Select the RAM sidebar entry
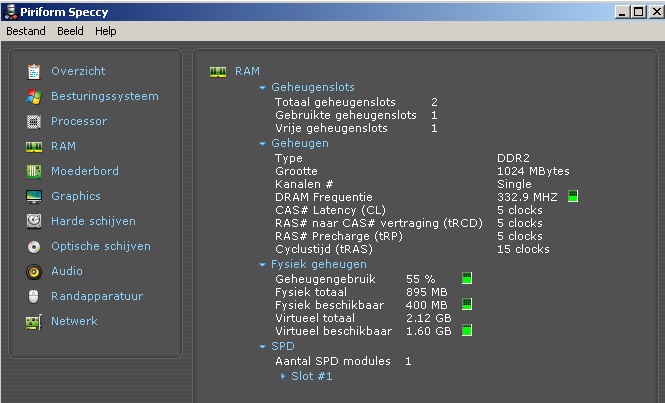Screen dimensions: 665x403 pos(63,146)
